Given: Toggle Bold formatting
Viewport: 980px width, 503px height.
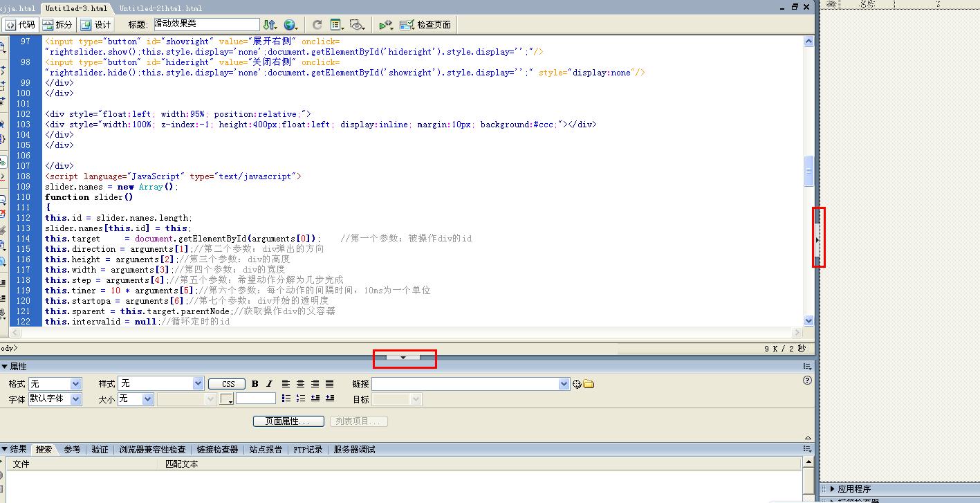Looking at the screenshot, I should (x=255, y=384).
